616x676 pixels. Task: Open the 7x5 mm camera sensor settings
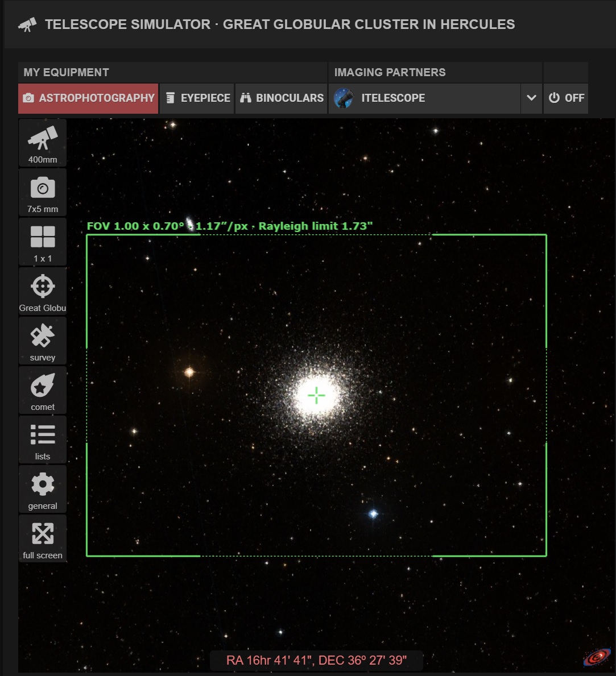tap(42, 192)
